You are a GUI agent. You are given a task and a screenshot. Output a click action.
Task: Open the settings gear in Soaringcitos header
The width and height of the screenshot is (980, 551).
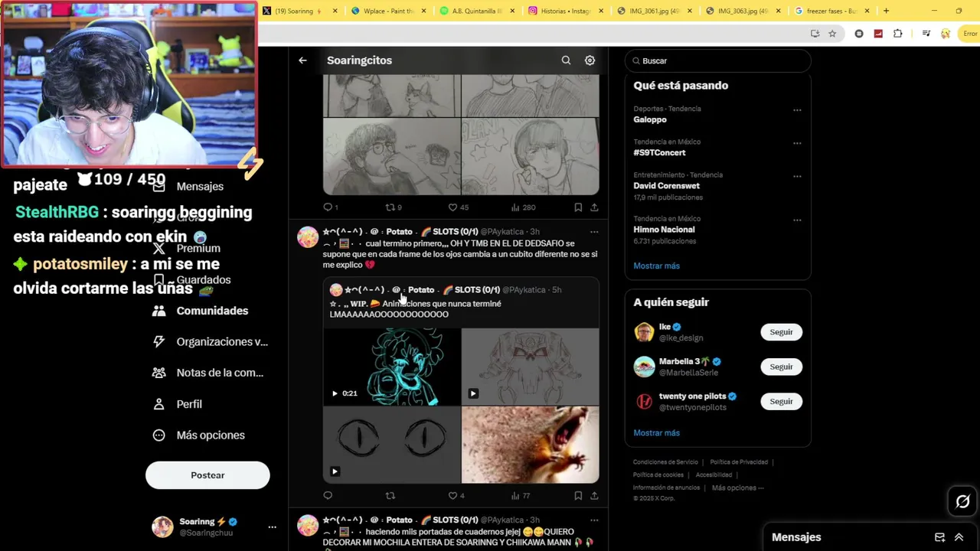pyautogui.click(x=590, y=60)
